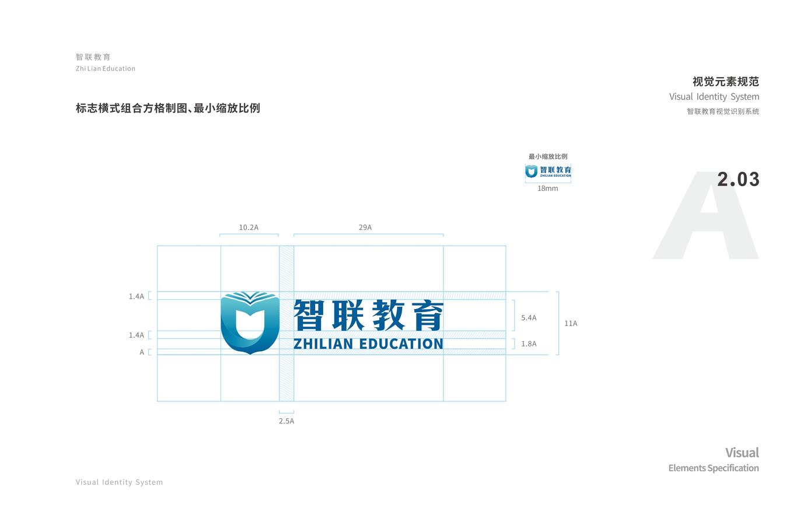
Task: Click the 视觉元素规范 title
Action: pyautogui.click(x=726, y=81)
